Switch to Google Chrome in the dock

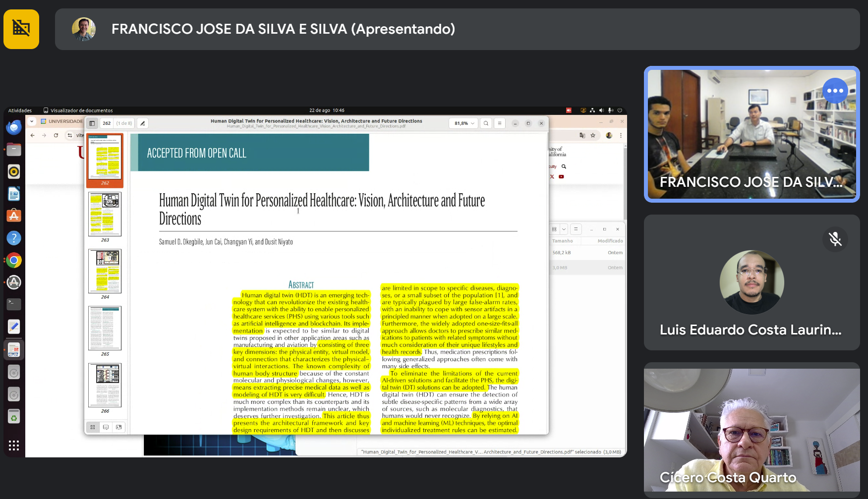coord(14,260)
